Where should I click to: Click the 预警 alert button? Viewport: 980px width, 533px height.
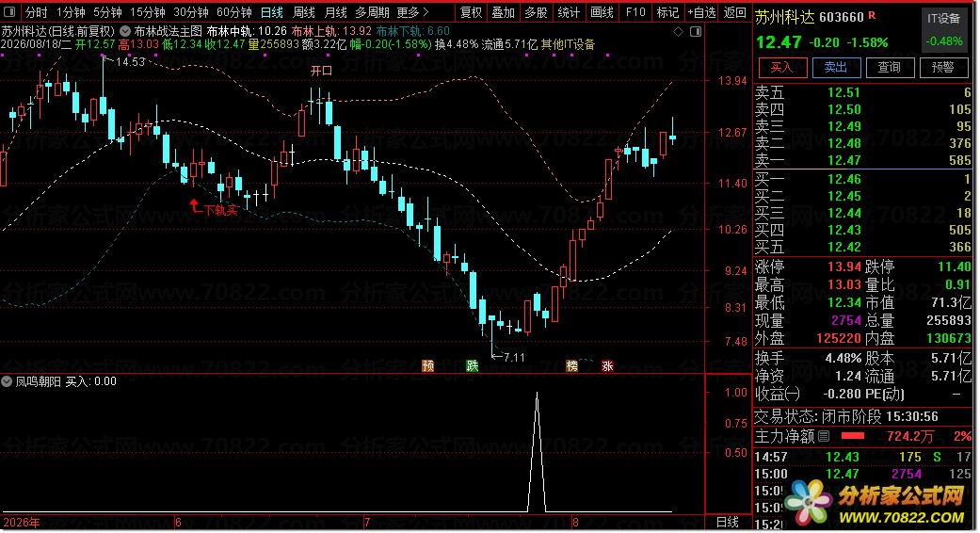(943, 68)
